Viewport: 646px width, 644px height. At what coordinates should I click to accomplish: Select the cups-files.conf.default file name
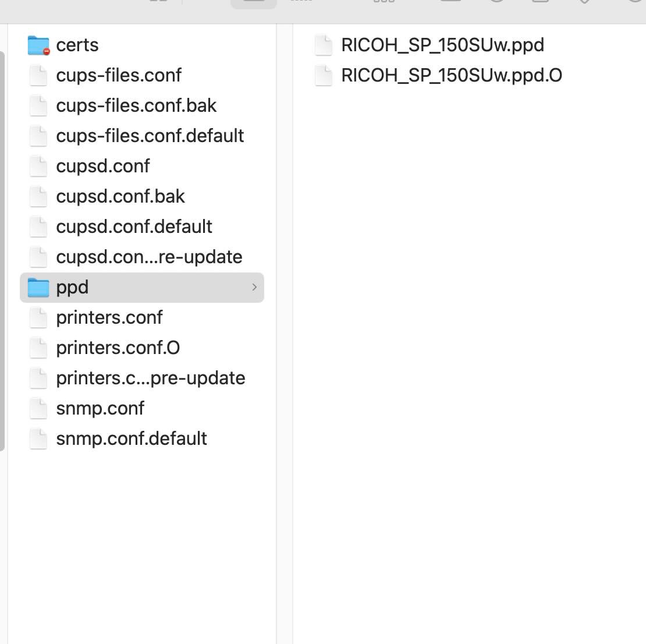tap(150, 136)
